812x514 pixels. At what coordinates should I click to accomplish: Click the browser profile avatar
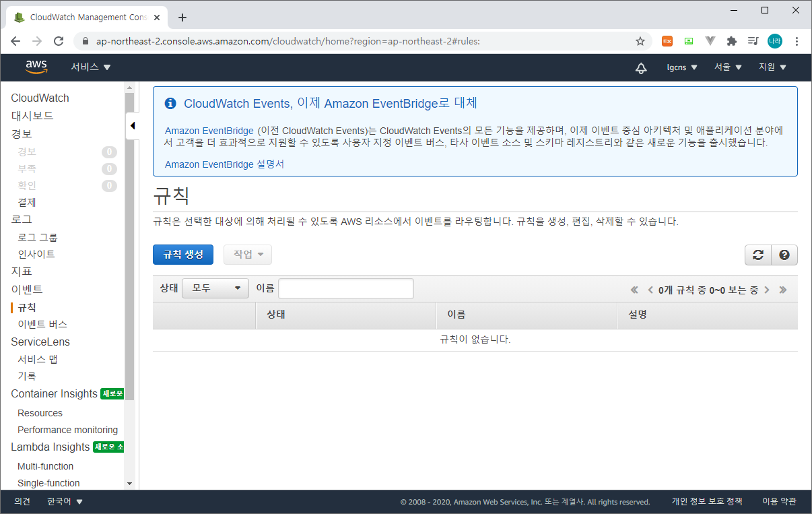(x=775, y=41)
